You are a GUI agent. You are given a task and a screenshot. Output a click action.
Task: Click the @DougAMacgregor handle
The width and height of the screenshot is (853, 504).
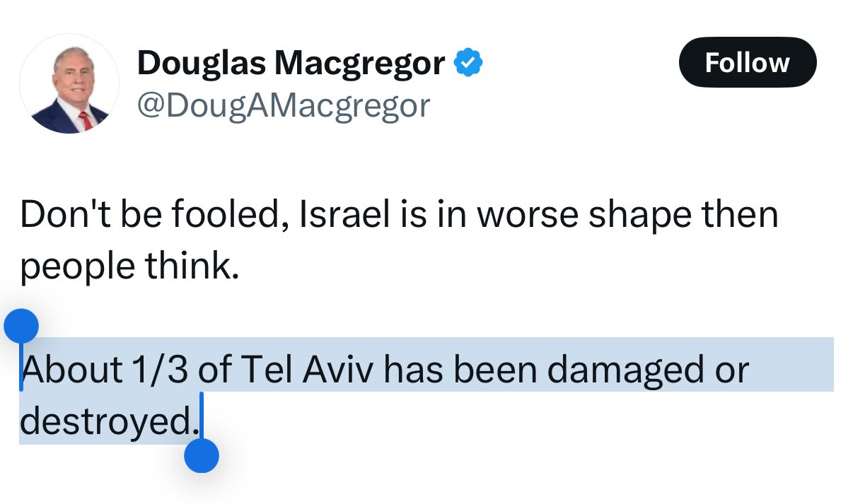283,107
